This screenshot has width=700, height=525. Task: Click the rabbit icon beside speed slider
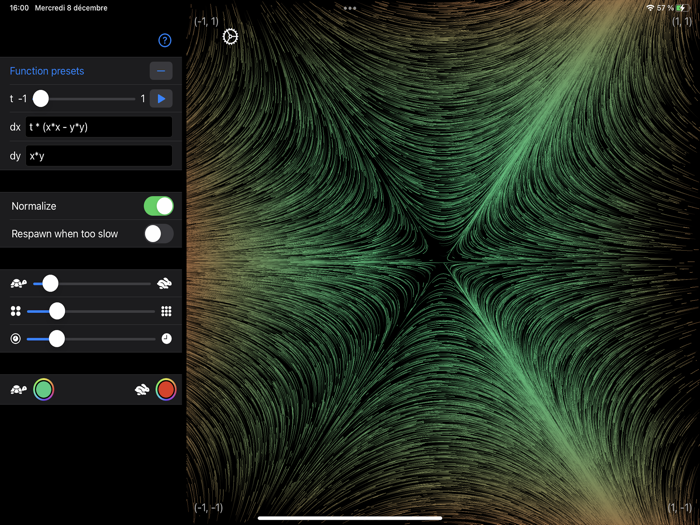(x=164, y=283)
